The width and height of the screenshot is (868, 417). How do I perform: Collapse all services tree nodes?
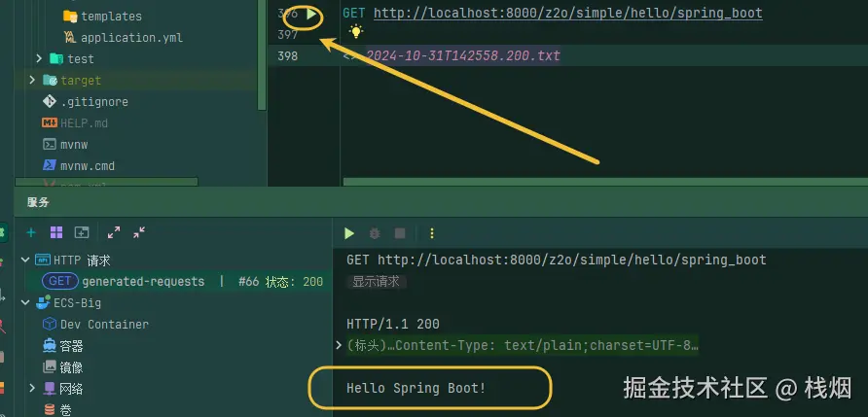[x=139, y=233]
